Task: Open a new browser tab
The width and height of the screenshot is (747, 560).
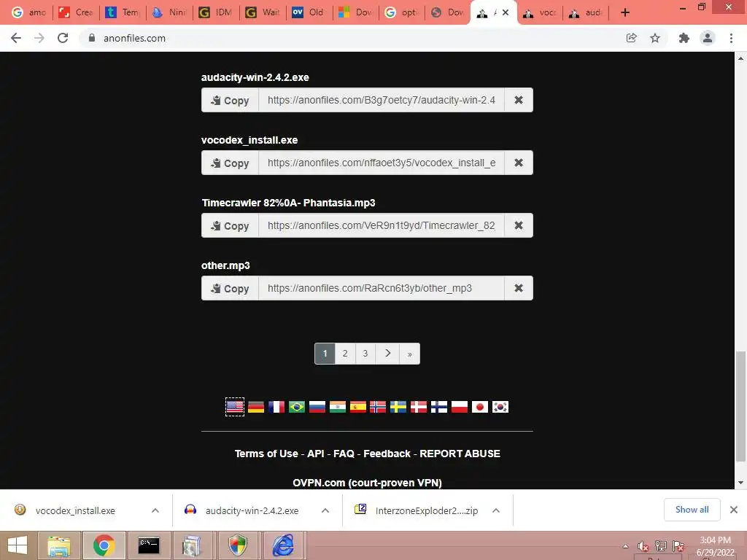Action: click(x=625, y=13)
